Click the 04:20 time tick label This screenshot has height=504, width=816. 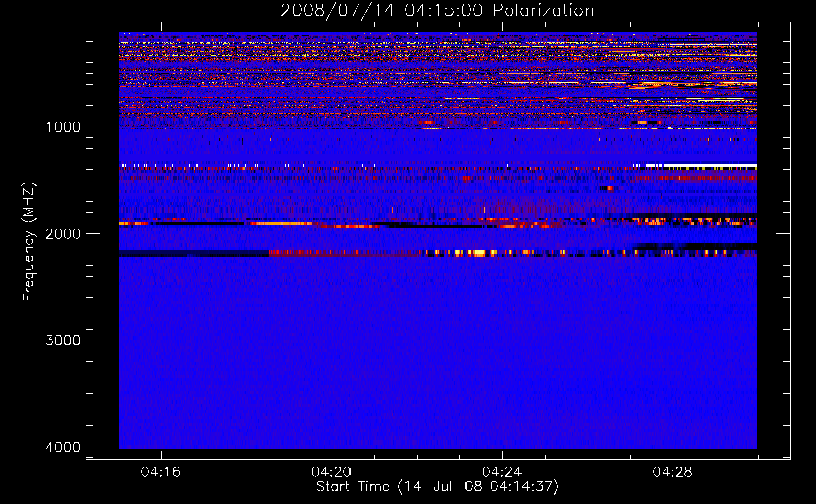point(331,472)
